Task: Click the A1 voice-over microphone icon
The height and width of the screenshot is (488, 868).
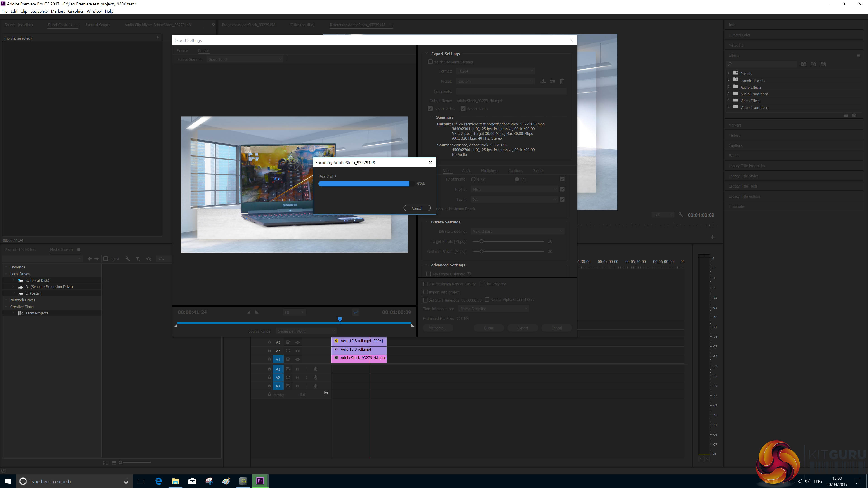Action: coord(316,369)
